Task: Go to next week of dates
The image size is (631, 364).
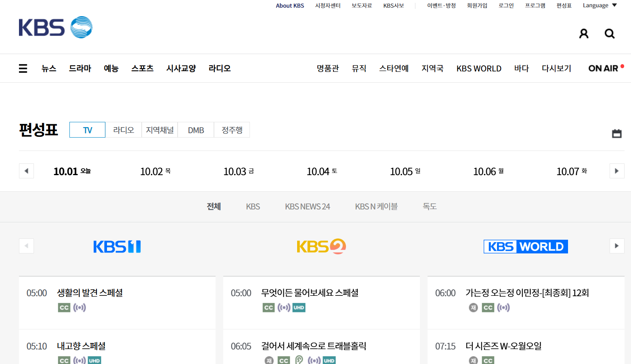Action: [x=617, y=171]
